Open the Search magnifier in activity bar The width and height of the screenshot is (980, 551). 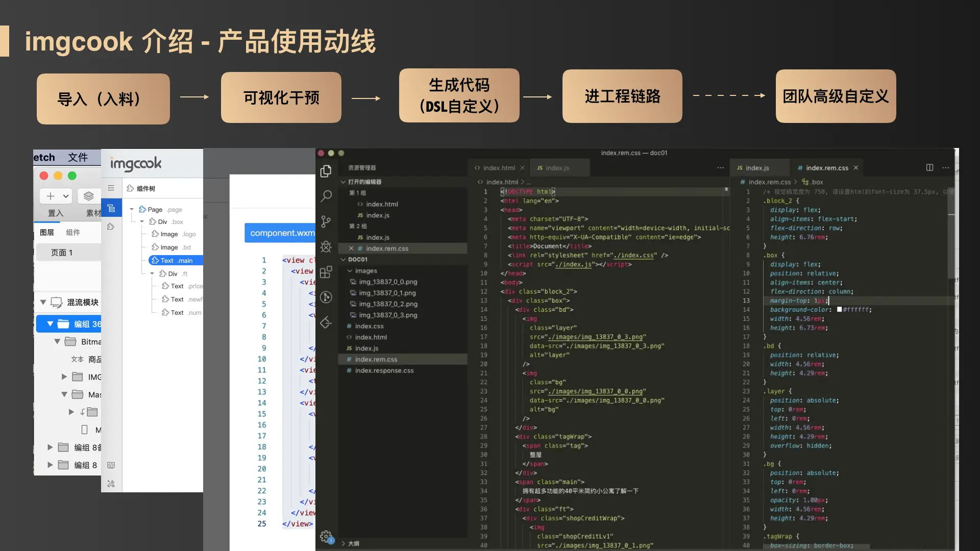326,196
